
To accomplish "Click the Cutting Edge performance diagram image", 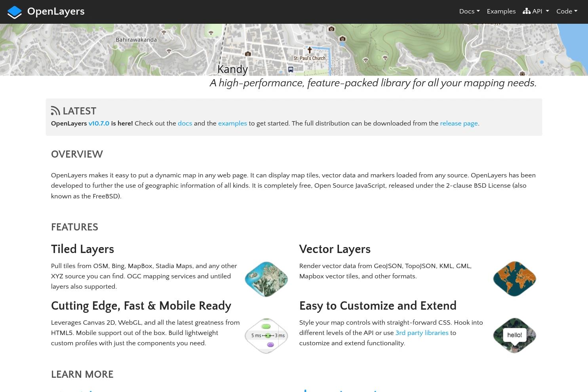I will click(x=266, y=336).
